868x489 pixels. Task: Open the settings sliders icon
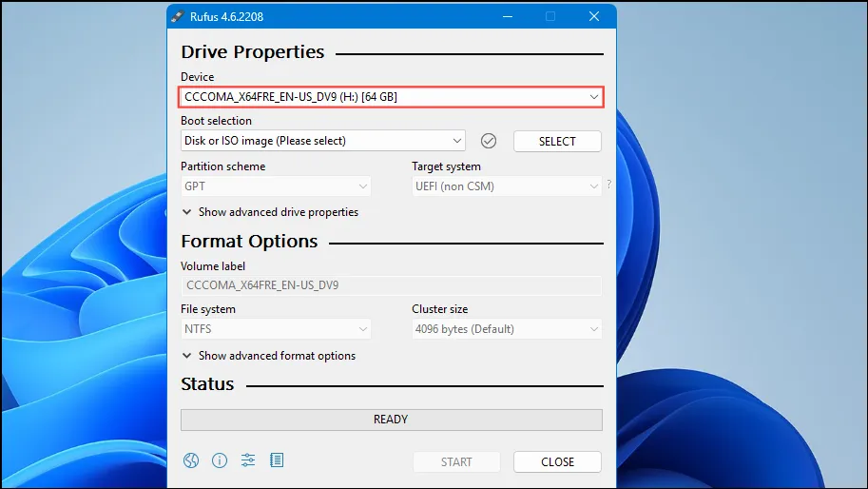click(248, 460)
